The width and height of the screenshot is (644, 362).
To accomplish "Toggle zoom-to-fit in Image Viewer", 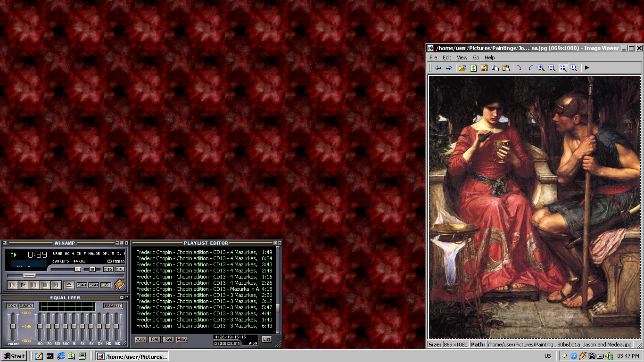I will point(563,68).
